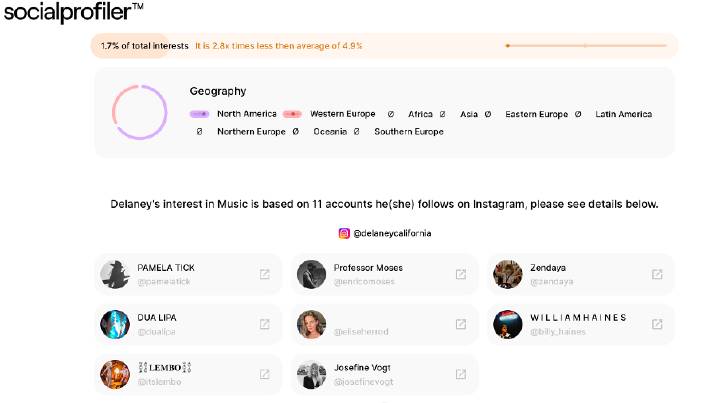Click the Zendaya name
Viewport: 720px width, 403px height.
[x=548, y=268]
